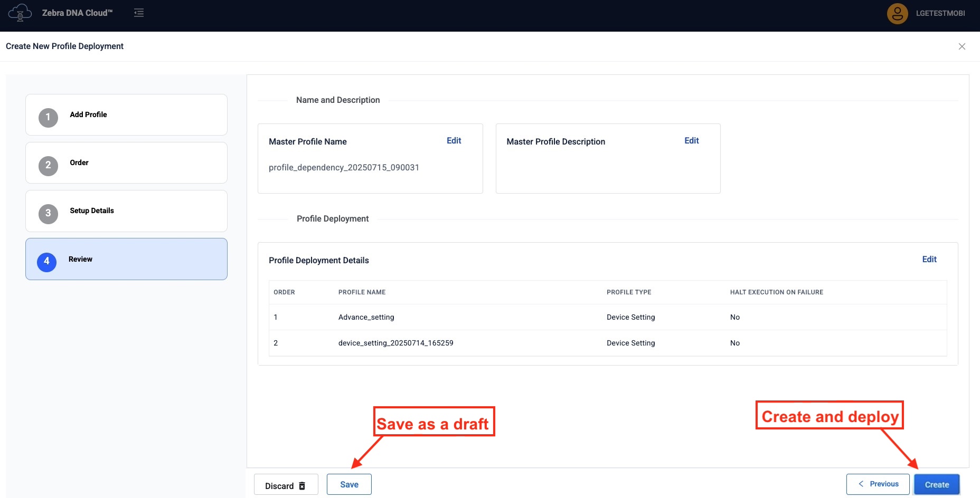The width and height of the screenshot is (980, 498).
Task: Collapse the sidebar with the menu icon
Action: click(x=139, y=13)
